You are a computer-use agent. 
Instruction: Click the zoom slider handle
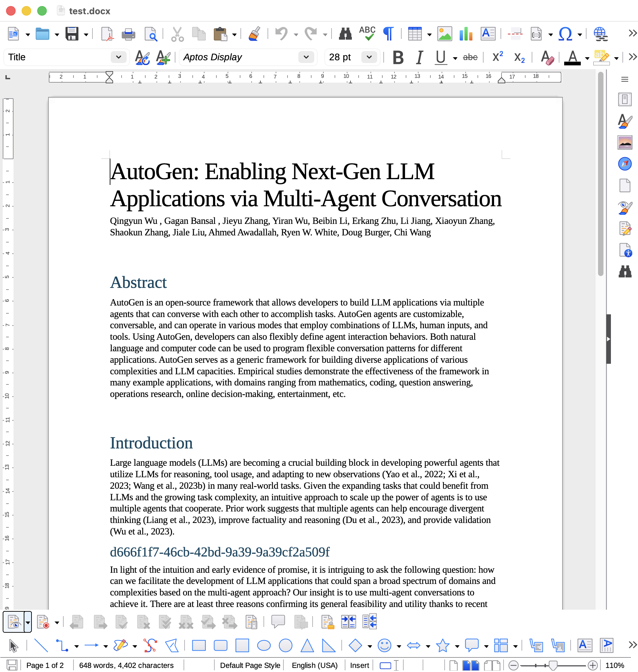(x=553, y=665)
